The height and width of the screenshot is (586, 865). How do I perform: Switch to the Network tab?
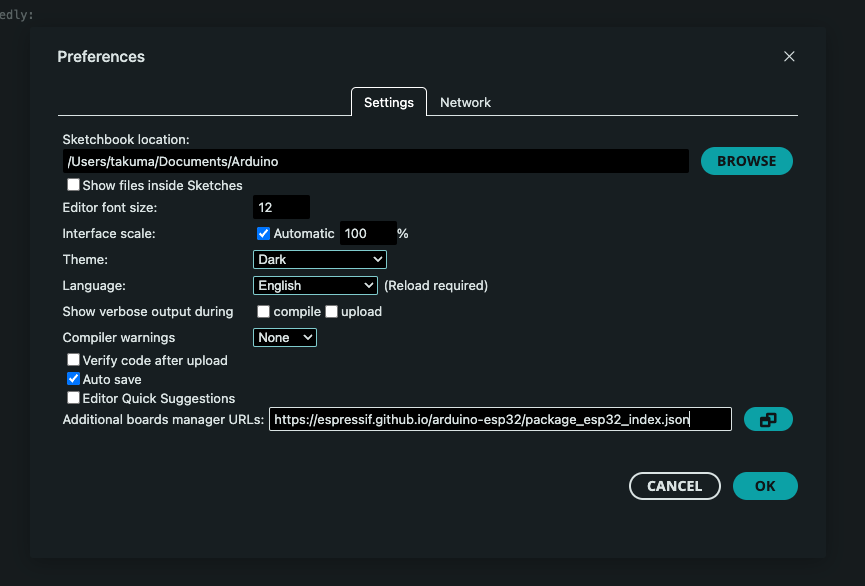[x=465, y=103]
